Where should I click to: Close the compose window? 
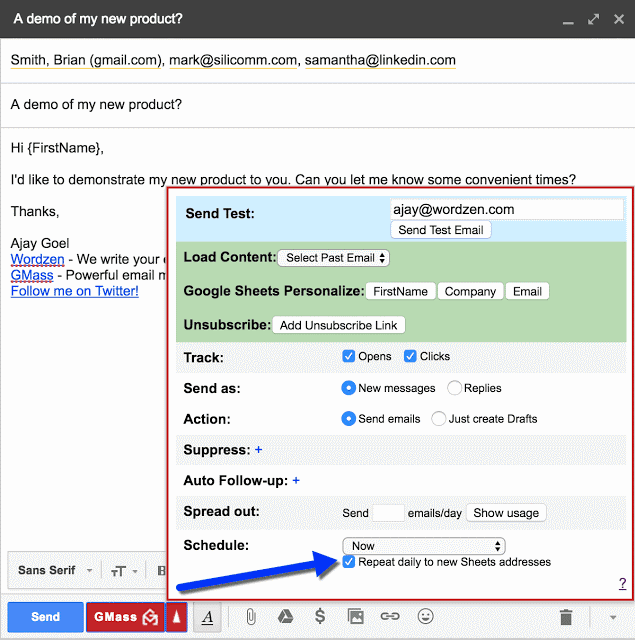click(619, 19)
